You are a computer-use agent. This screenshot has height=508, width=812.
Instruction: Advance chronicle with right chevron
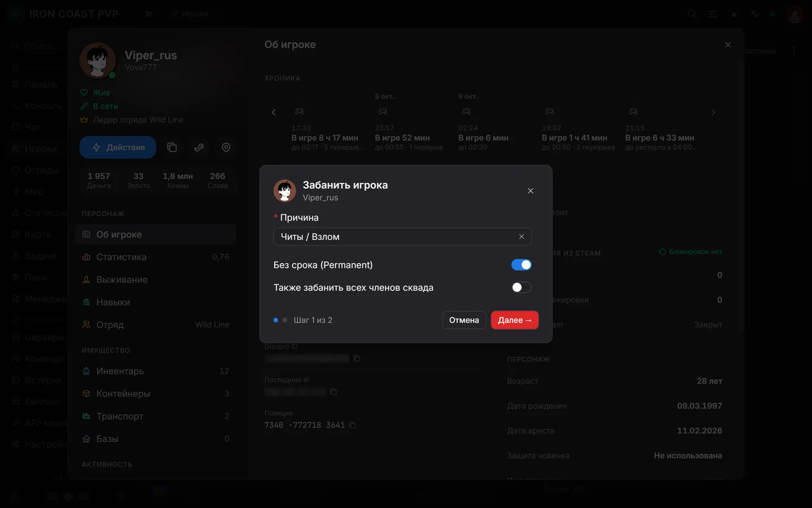(x=713, y=112)
